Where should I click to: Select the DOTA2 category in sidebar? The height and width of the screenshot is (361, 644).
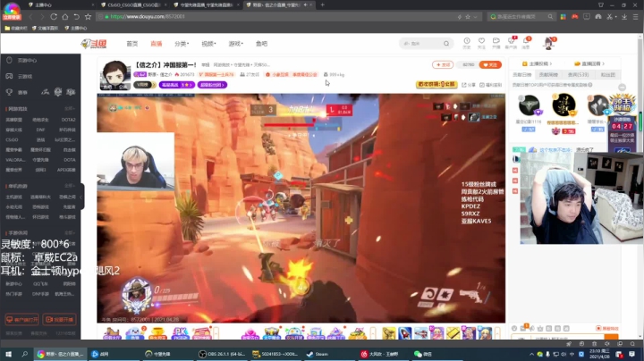68,120
